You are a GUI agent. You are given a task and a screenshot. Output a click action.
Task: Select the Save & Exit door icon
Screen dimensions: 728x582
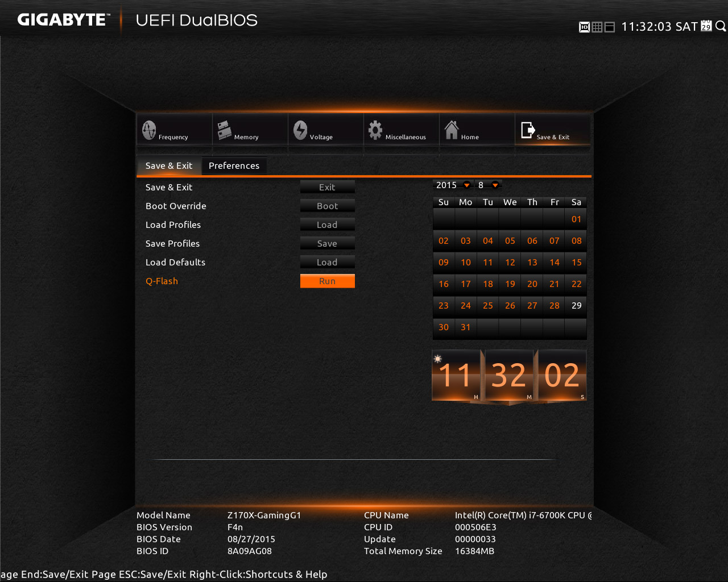528,130
